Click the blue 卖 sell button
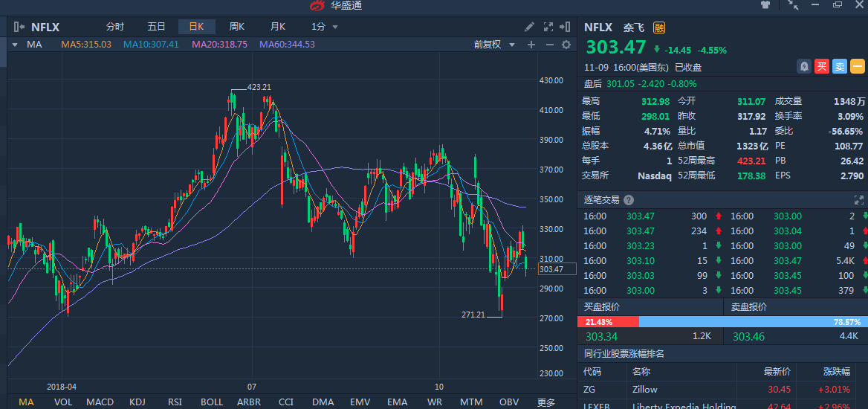The image size is (868, 409). click(x=840, y=66)
